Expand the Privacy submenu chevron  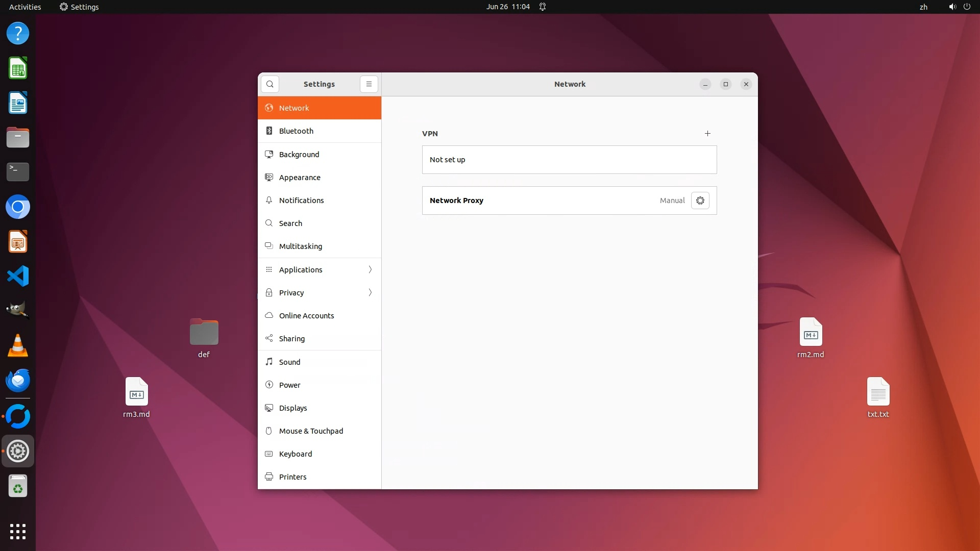[x=370, y=292]
